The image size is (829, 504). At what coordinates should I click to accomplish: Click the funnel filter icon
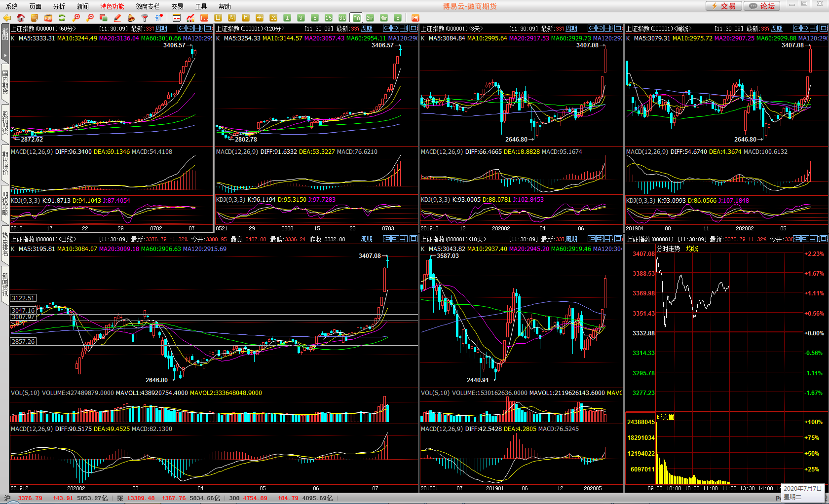145,18
